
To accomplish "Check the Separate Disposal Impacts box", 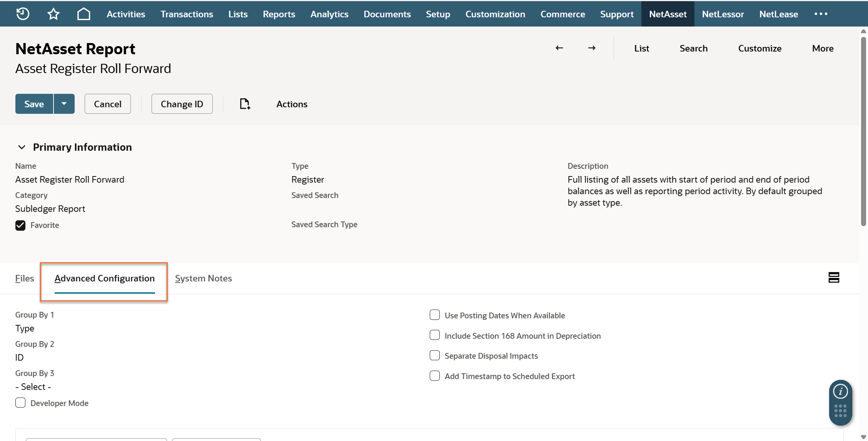I will 435,356.
